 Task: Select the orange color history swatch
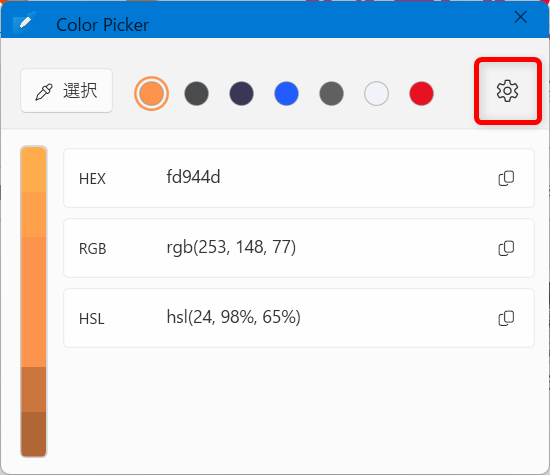click(x=152, y=94)
